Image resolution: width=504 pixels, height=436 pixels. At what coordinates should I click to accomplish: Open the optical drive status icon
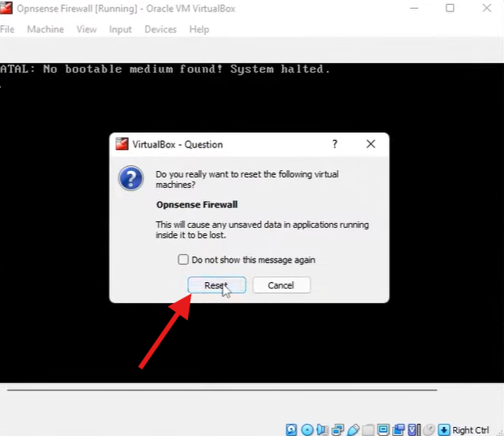point(307,430)
